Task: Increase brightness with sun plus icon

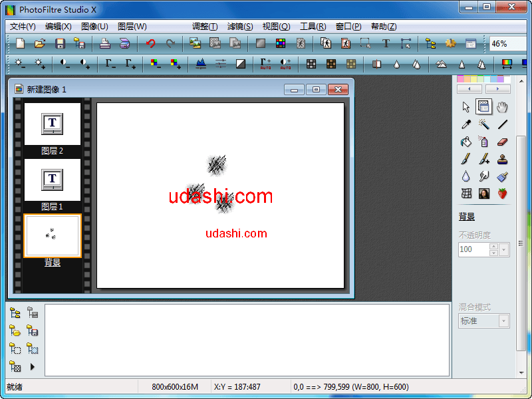Action: [40, 64]
